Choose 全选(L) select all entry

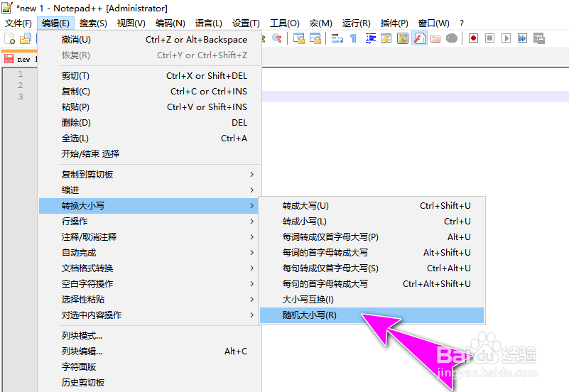pyautogui.click(x=149, y=138)
